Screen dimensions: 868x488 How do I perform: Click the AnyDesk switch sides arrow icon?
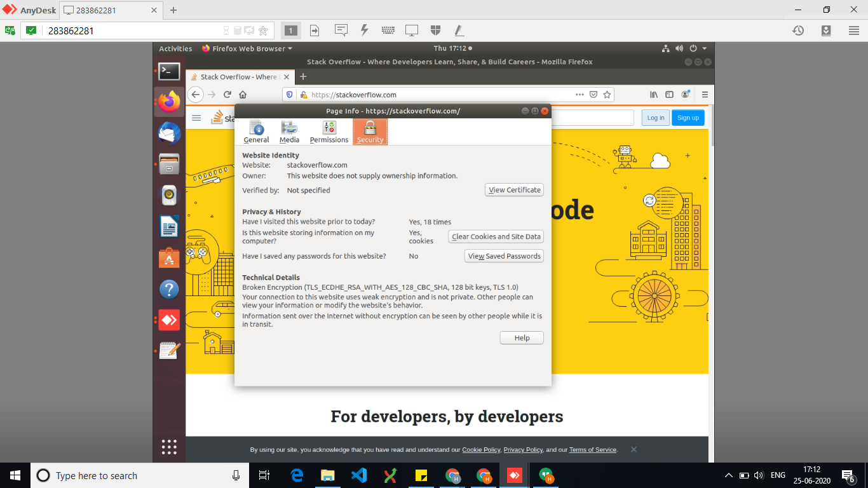[x=315, y=30]
